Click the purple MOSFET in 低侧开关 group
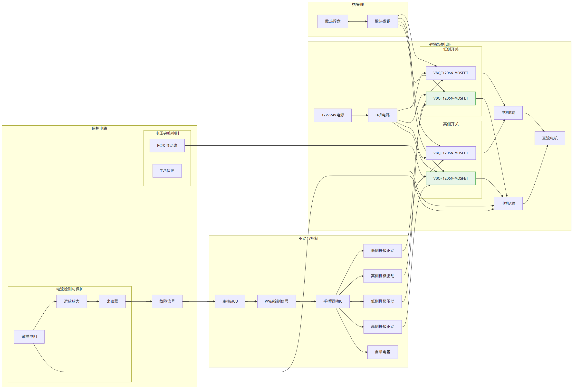This screenshot has width=577, height=392. (451, 73)
